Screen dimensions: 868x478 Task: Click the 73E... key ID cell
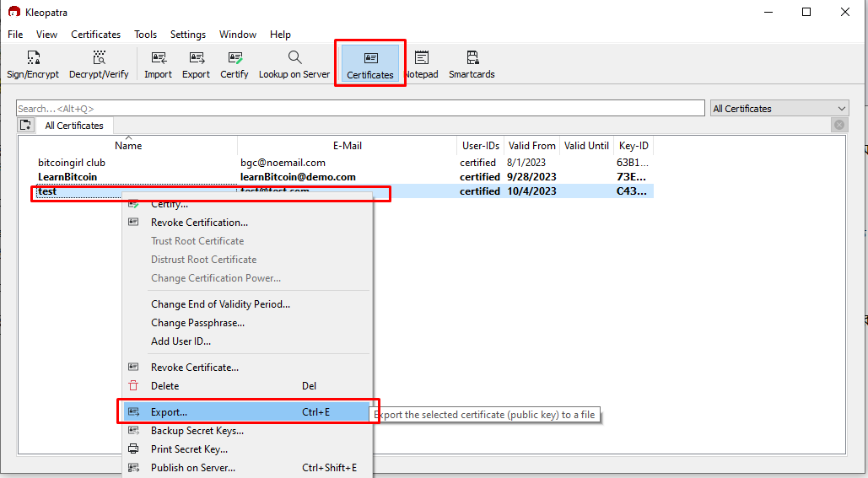point(631,177)
